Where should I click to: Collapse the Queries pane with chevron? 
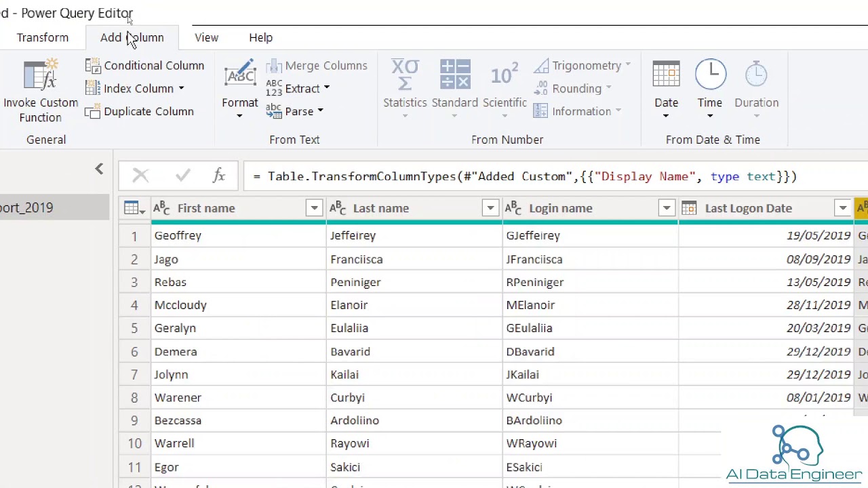point(99,169)
